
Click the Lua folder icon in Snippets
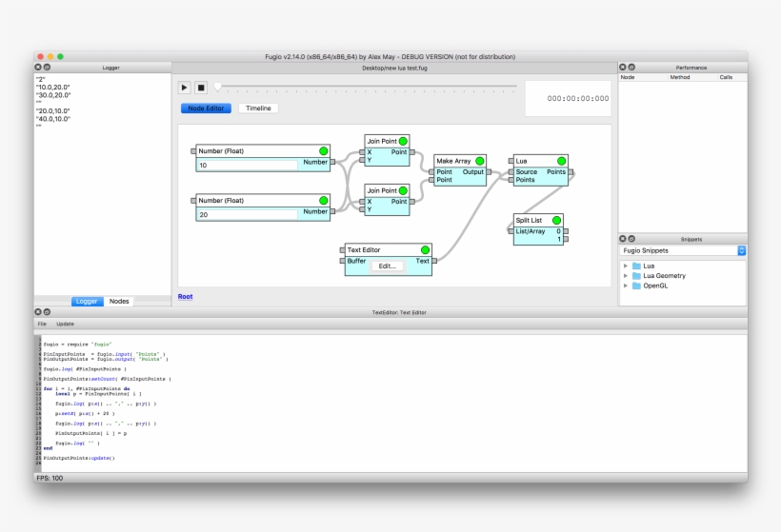click(x=637, y=266)
